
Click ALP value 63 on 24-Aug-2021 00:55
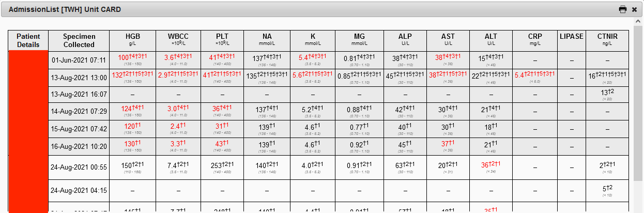405,165
